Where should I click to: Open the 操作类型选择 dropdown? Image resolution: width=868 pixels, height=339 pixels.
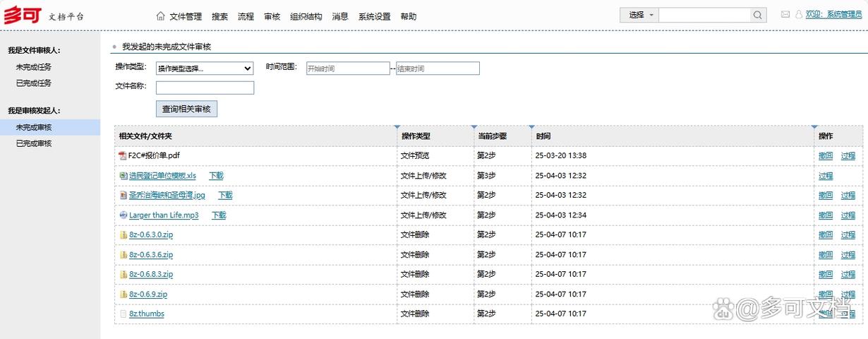205,69
